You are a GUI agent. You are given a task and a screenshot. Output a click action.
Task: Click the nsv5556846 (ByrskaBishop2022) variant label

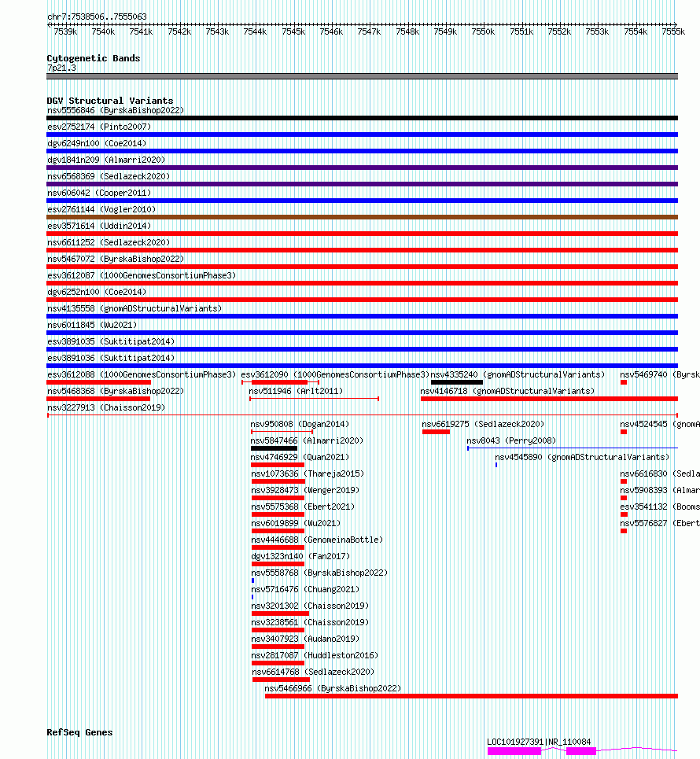(116, 110)
